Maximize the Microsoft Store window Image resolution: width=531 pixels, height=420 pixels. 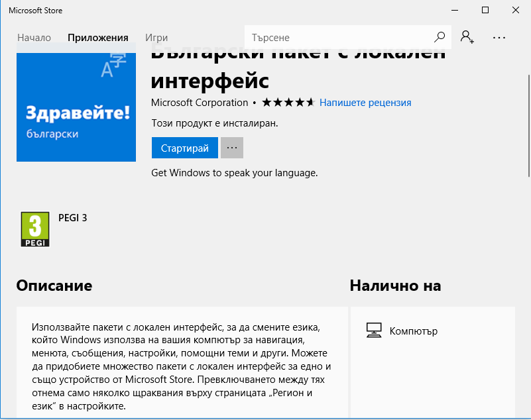[x=485, y=10]
